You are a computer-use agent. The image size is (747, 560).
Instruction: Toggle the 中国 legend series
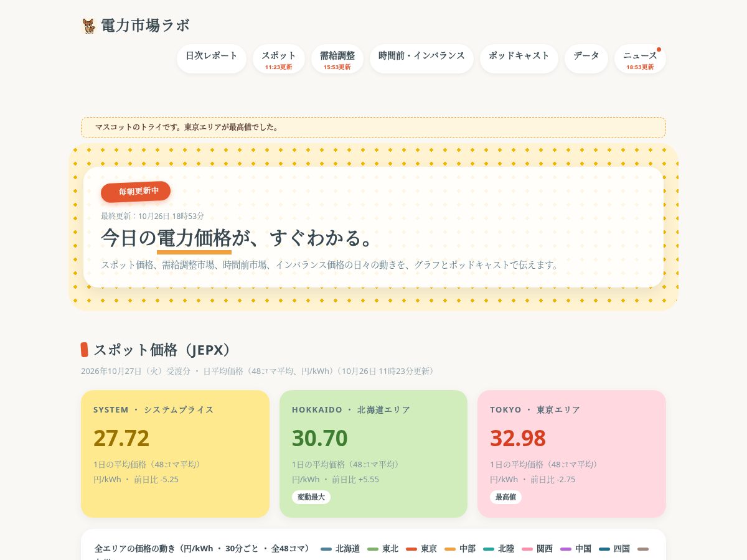[576, 549]
